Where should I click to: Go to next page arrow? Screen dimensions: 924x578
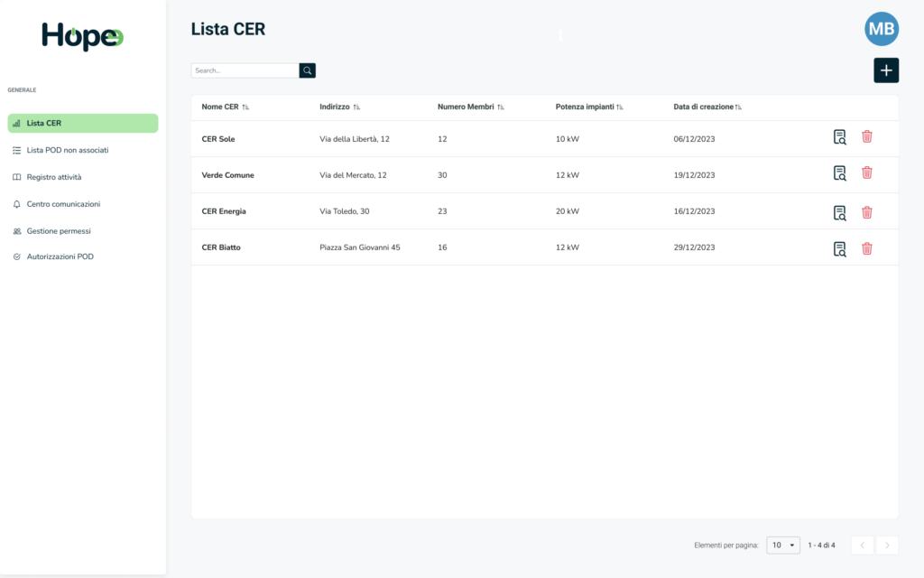tap(887, 545)
